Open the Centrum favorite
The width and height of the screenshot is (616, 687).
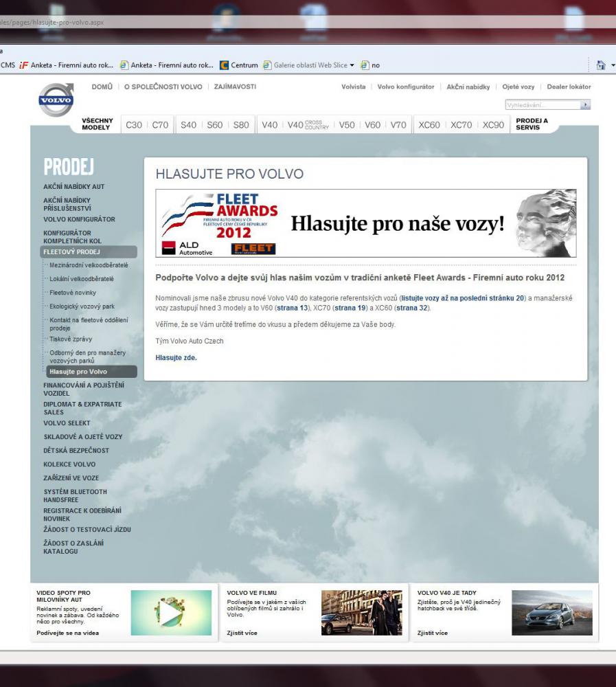tap(239, 65)
